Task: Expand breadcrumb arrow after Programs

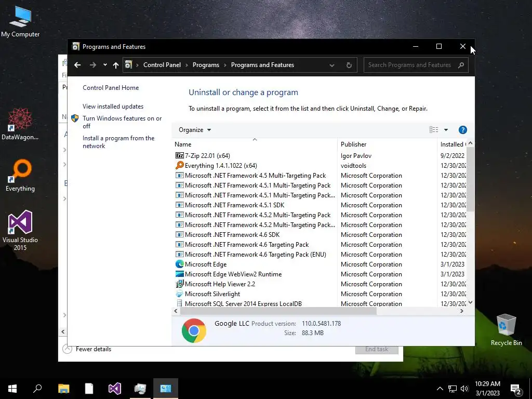Action: point(225,65)
